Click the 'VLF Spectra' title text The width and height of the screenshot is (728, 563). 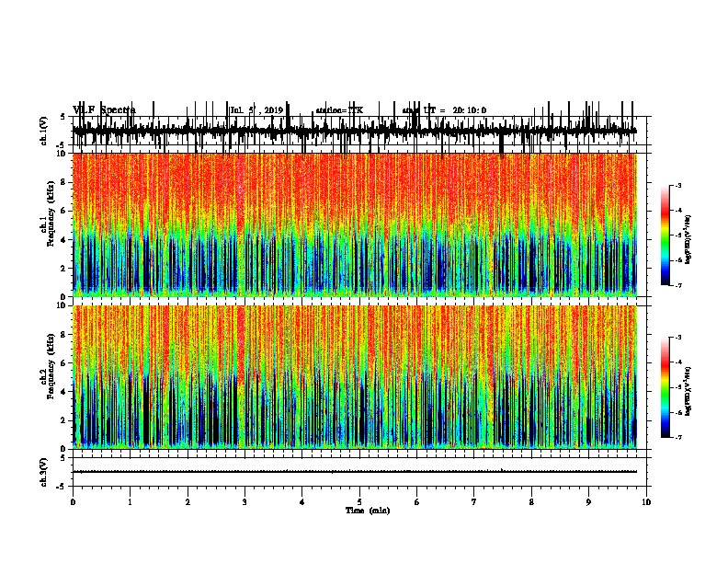pos(104,110)
